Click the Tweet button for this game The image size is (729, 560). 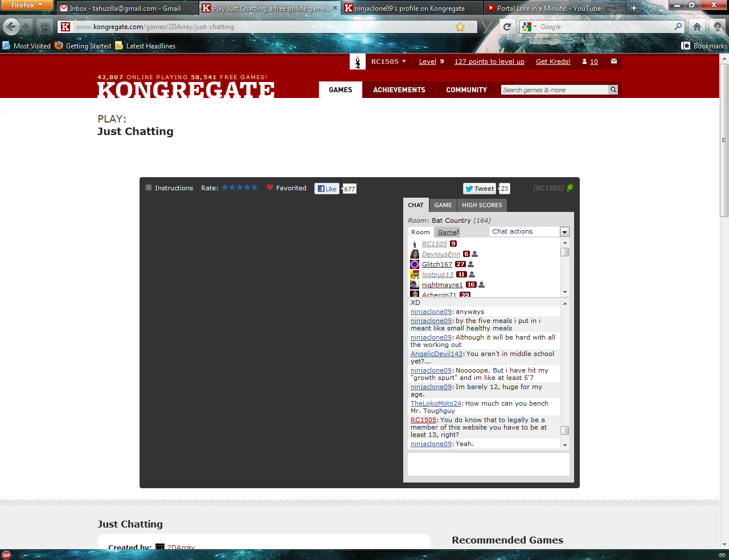click(x=480, y=188)
